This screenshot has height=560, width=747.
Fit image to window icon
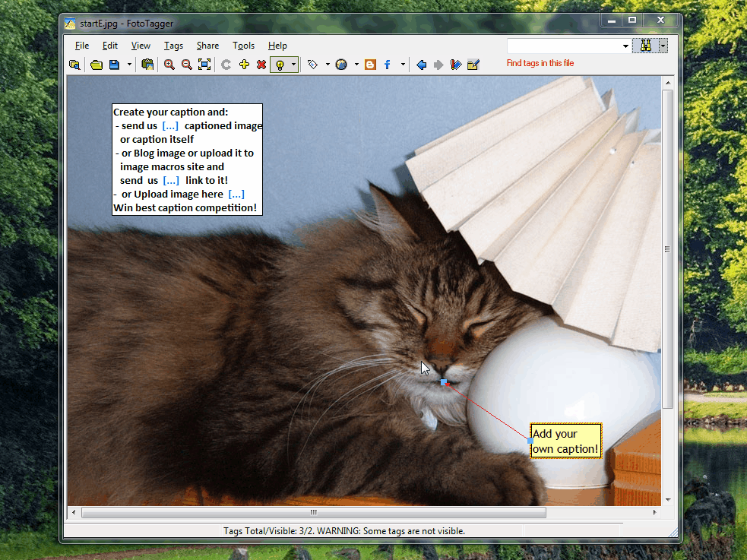204,65
